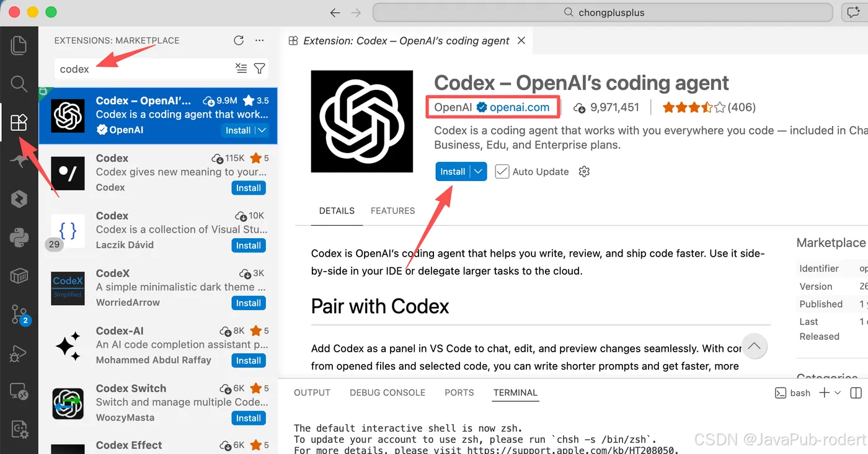Expand Install dropdown in the OpenAI Codex list item
This screenshot has width=868, height=454.
[x=262, y=130]
